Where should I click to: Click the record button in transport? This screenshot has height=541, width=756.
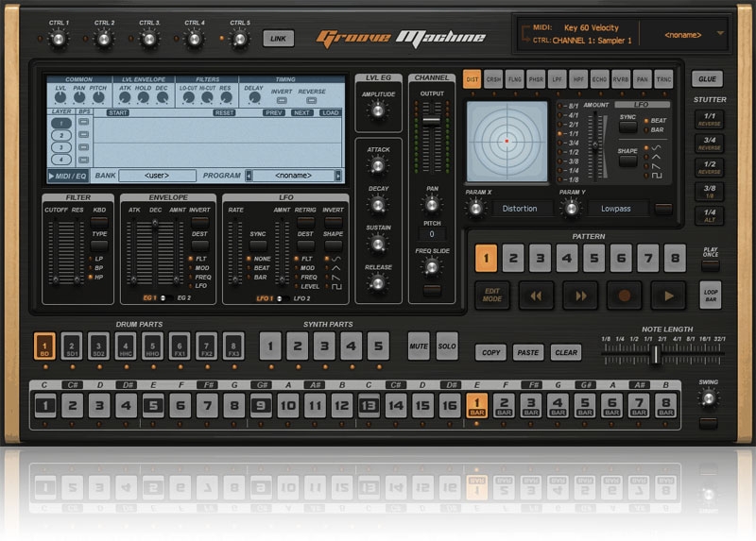[625, 296]
